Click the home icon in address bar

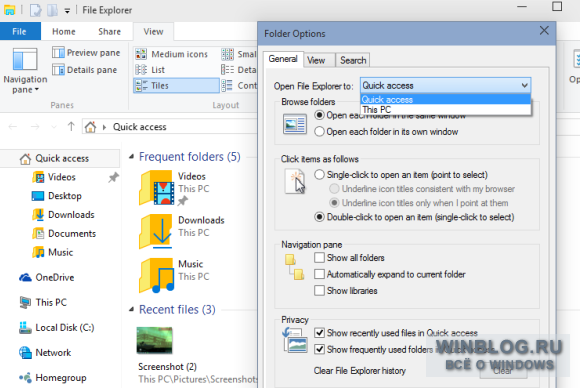tap(90, 127)
